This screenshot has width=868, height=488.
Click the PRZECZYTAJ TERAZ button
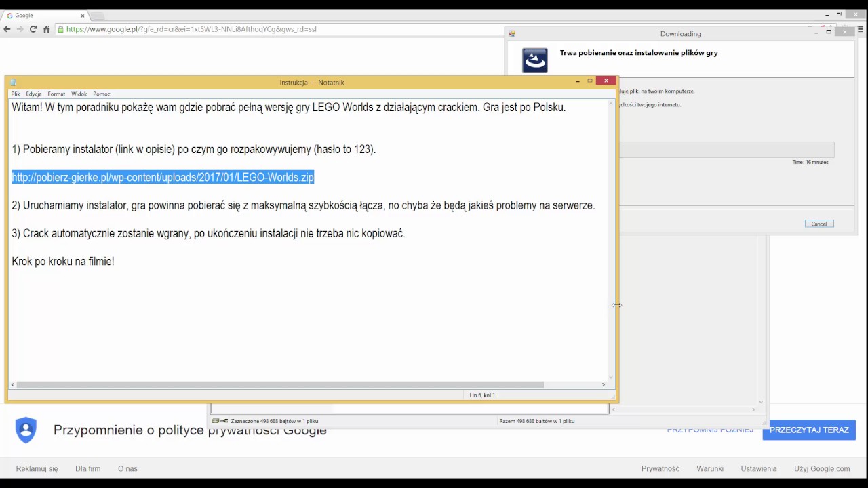(x=809, y=430)
